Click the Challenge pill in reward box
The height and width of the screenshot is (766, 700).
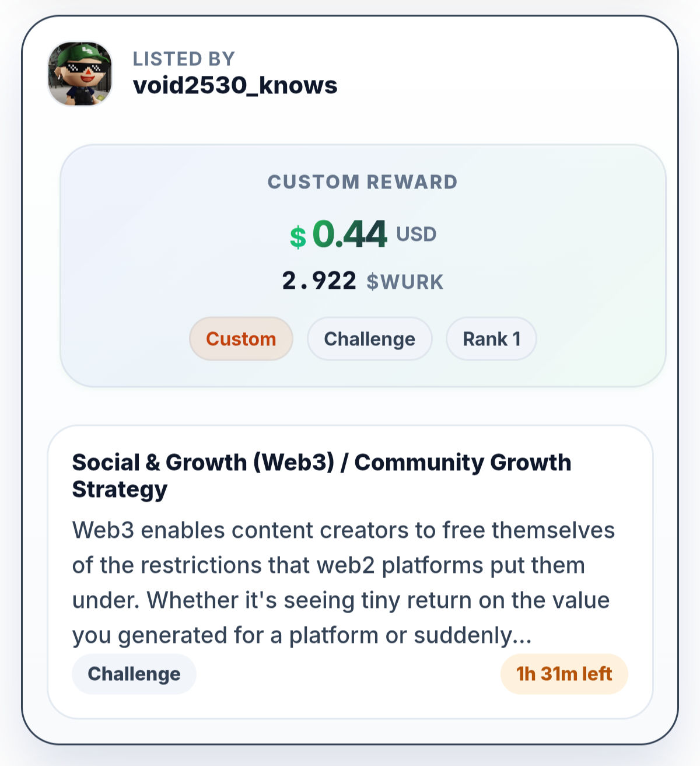click(370, 339)
